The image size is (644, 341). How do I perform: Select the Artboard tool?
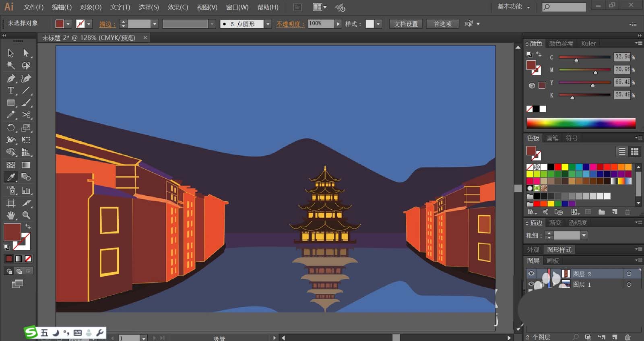[11, 203]
